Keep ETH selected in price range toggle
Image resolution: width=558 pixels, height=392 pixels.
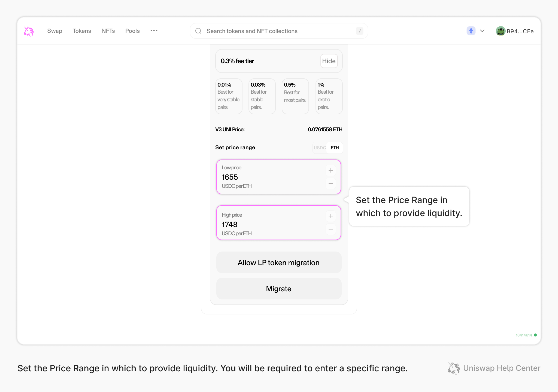tap(335, 148)
